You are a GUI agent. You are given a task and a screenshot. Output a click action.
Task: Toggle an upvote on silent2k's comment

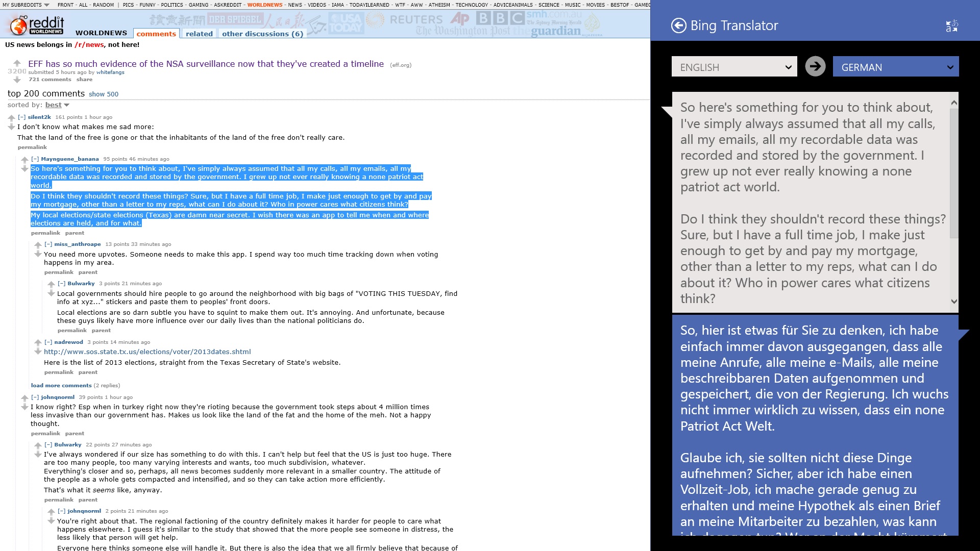[12, 118]
